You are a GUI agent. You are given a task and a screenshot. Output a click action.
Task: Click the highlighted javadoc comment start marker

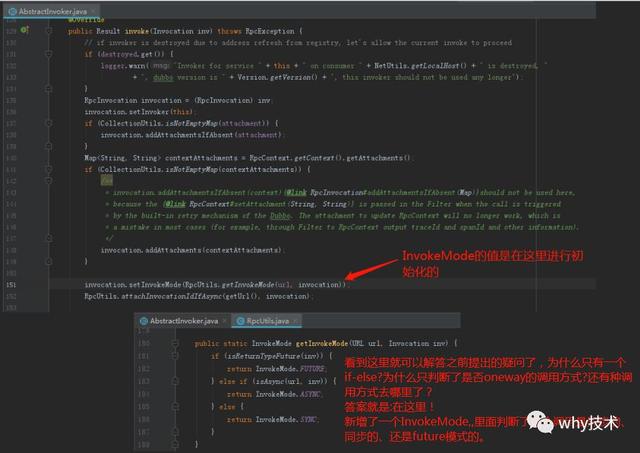[x=107, y=180]
